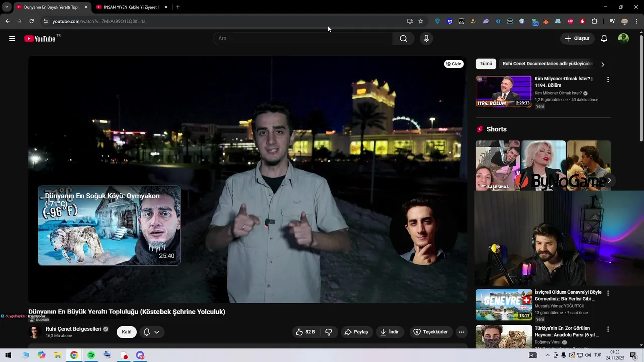Open the Oymyakon end-screen video card
This screenshot has height=362, width=644.
click(x=109, y=225)
